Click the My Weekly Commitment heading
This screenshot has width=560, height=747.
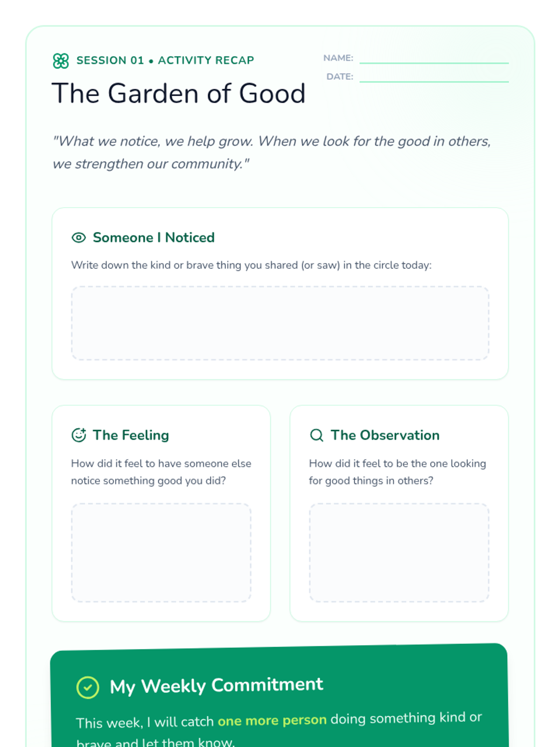pyautogui.click(x=216, y=685)
